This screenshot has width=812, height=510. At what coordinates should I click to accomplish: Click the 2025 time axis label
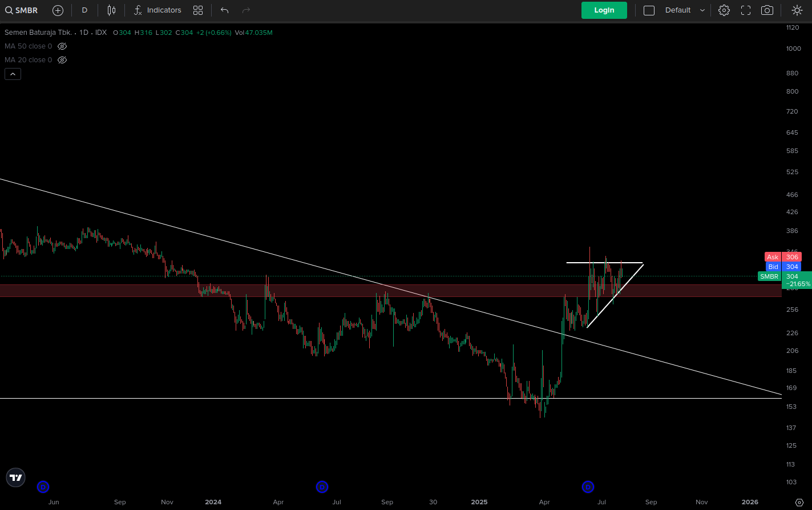(479, 503)
